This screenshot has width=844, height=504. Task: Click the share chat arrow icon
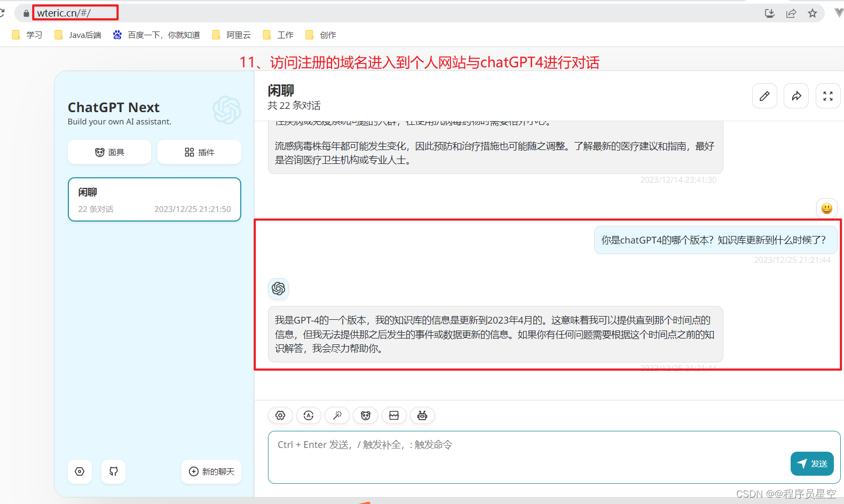click(796, 96)
